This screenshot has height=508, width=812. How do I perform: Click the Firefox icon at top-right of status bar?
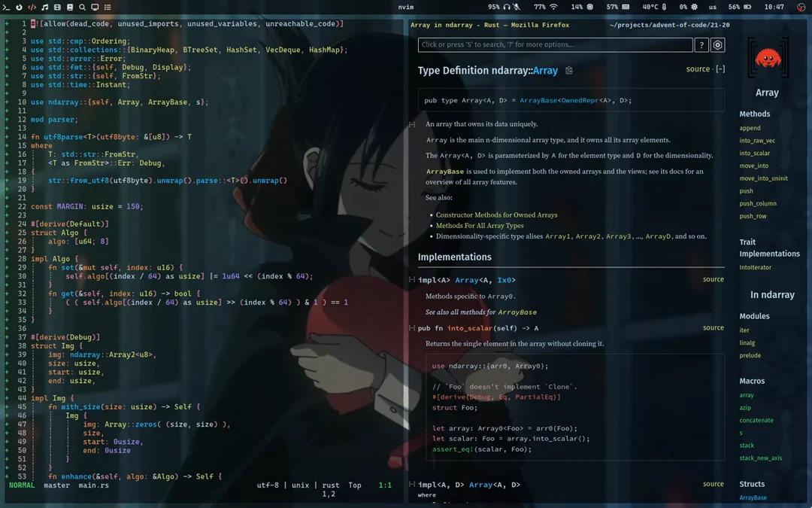(800, 7)
